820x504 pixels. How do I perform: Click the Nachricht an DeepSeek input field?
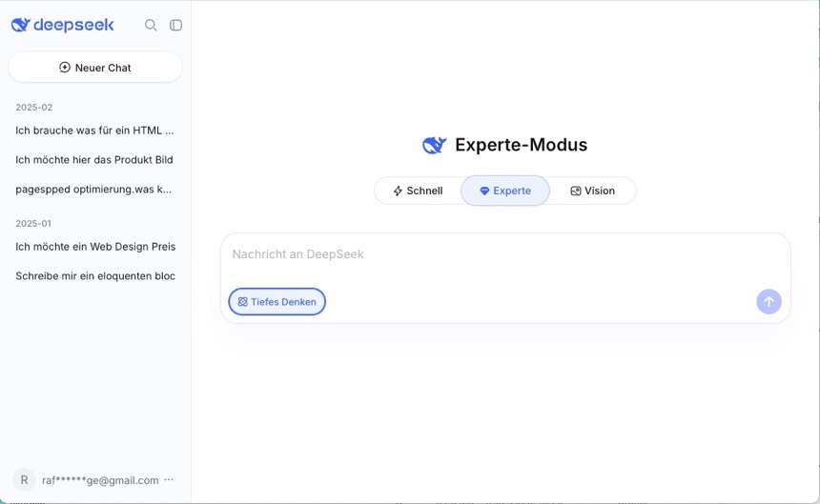505,254
